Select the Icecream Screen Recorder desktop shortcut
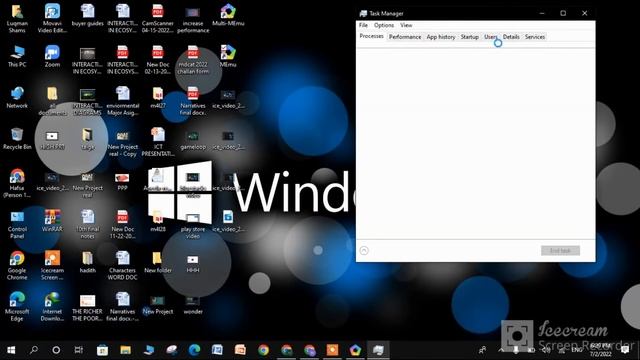 (52, 266)
